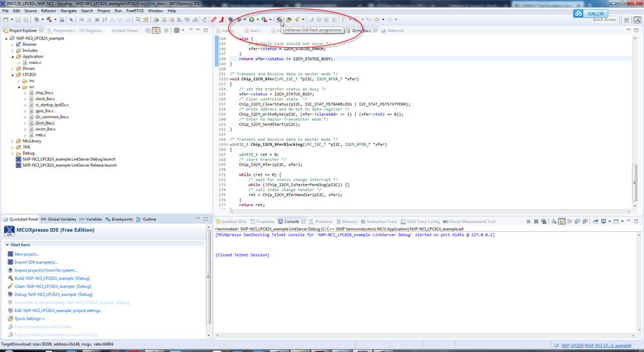The height and width of the screenshot is (352, 644).
Task: Select the Welcome editor tab
Action: [x=392, y=30]
